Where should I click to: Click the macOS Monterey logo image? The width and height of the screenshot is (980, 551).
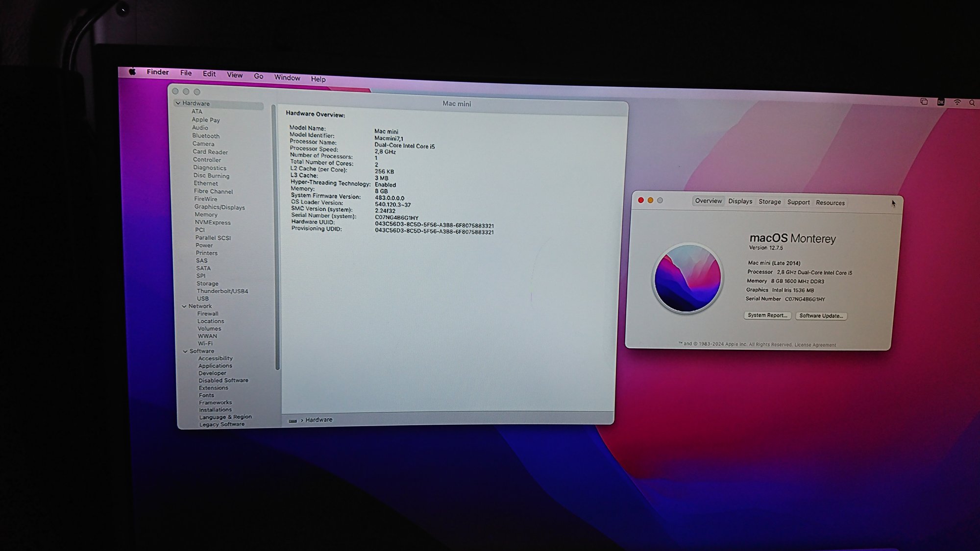(687, 278)
